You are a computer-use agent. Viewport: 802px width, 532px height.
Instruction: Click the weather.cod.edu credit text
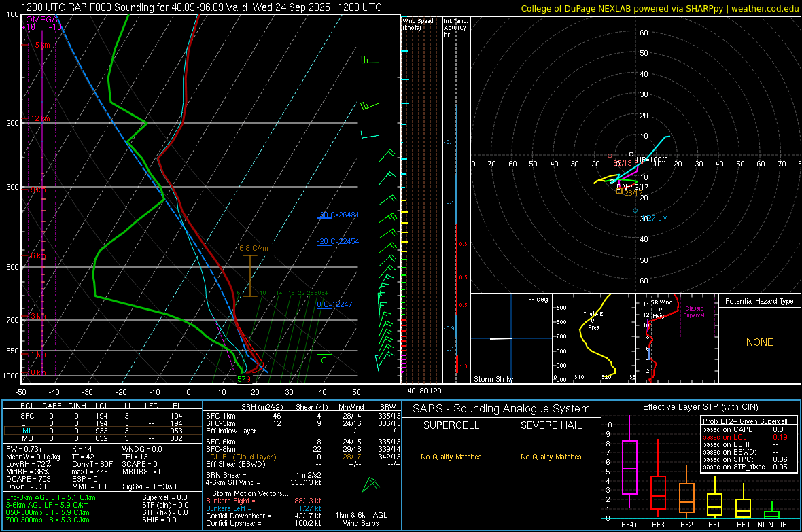tap(765, 8)
